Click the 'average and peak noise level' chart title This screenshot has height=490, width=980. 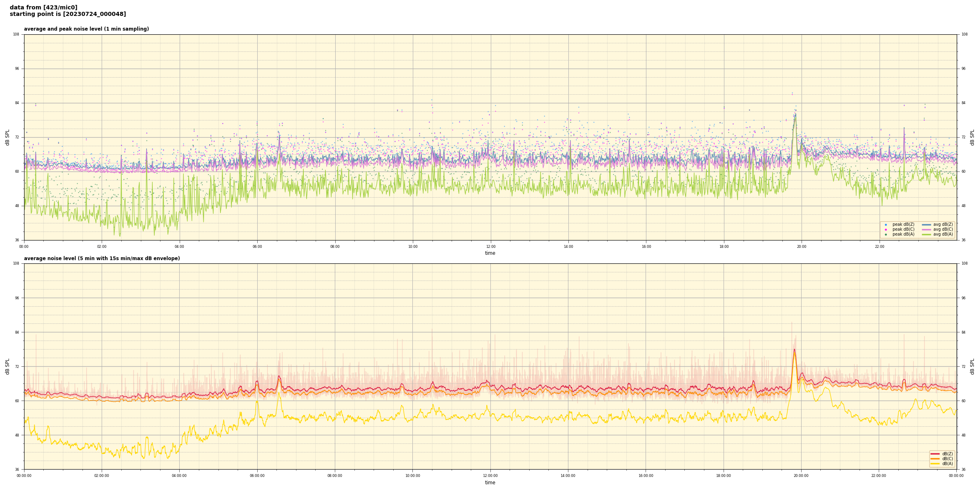(86, 29)
